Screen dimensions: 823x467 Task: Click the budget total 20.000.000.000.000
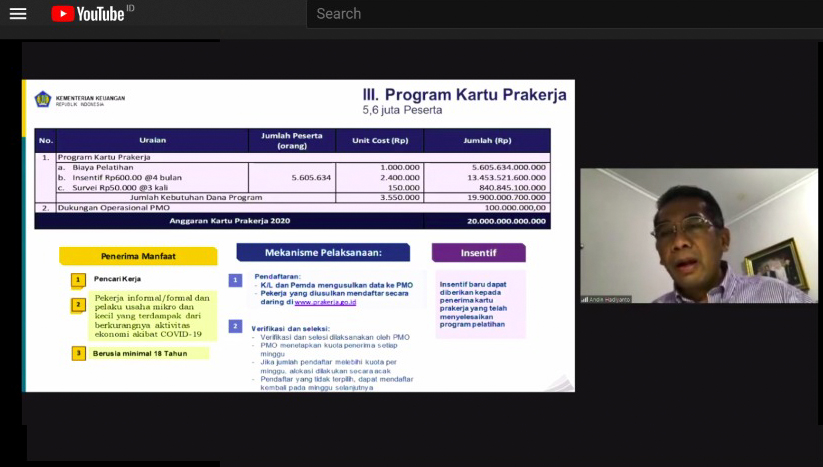(507, 221)
